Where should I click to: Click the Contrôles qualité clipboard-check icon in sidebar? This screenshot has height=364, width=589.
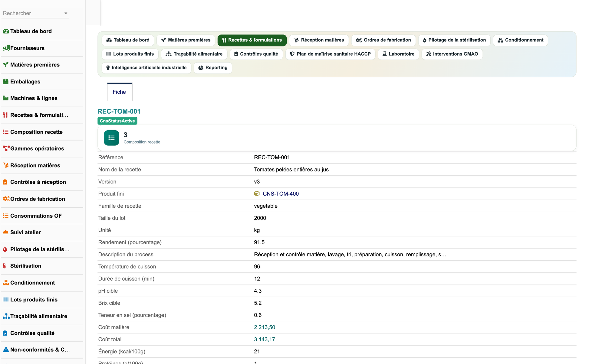tap(5, 333)
